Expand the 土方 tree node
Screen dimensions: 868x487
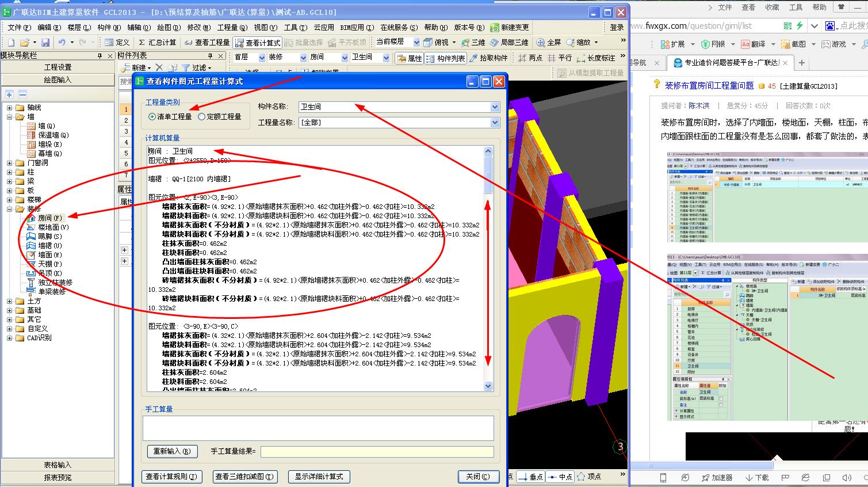tap(9, 301)
